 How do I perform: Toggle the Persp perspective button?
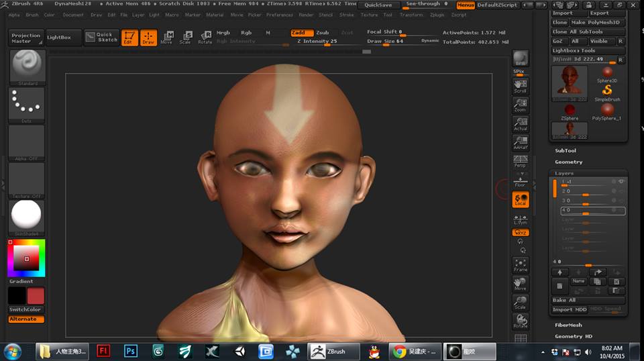coord(521,161)
